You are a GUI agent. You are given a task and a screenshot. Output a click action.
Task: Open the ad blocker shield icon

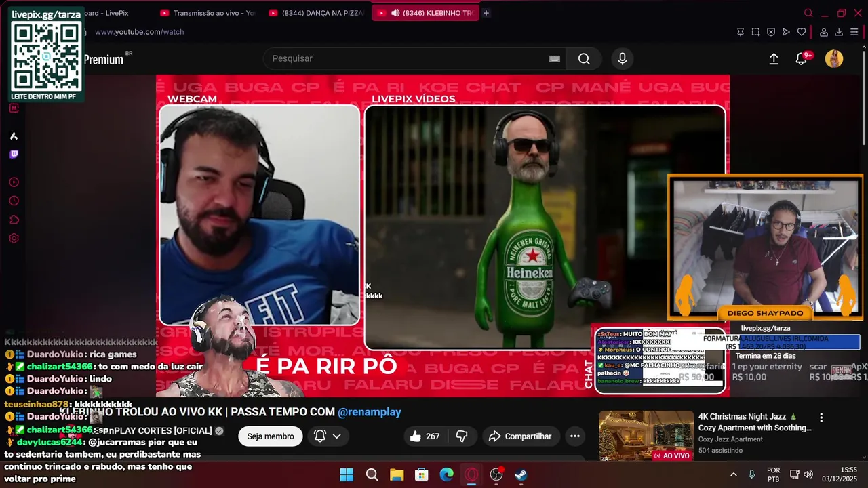pyautogui.click(x=771, y=32)
